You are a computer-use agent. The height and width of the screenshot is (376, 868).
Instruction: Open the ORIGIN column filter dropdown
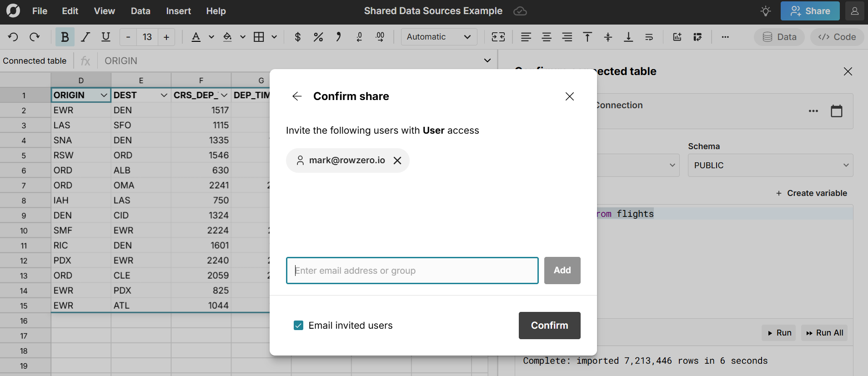(104, 95)
